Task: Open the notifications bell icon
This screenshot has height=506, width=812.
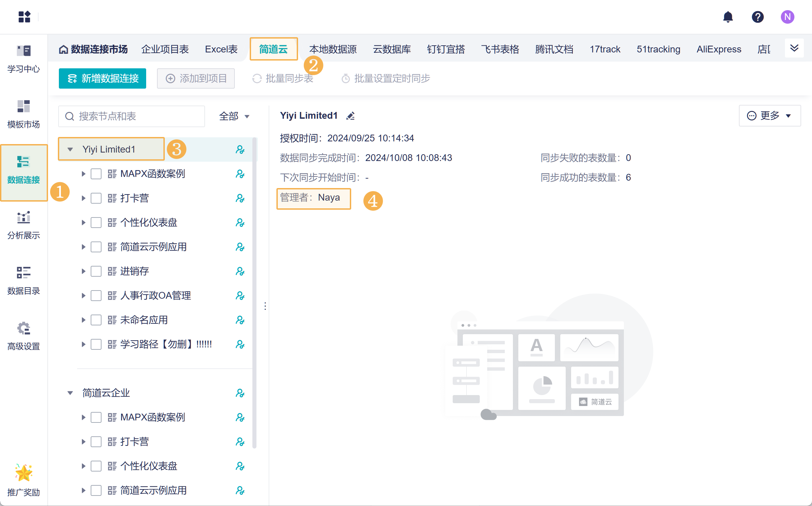Action: [728, 17]
